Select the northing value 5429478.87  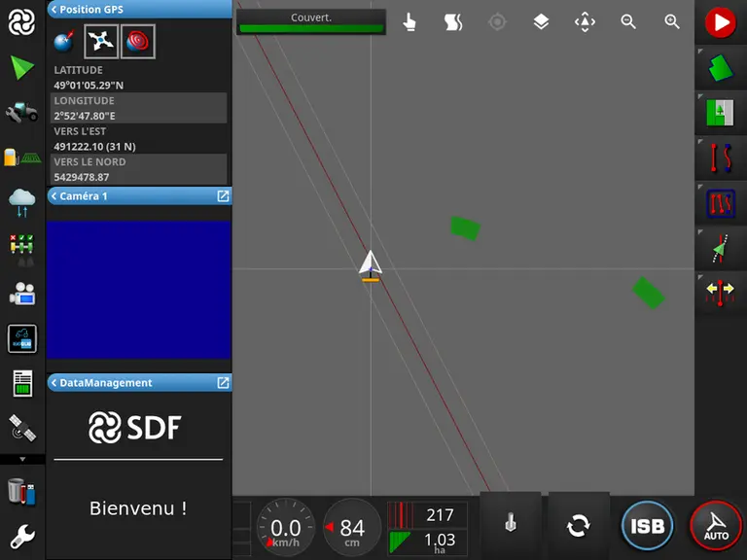point(82,177)
